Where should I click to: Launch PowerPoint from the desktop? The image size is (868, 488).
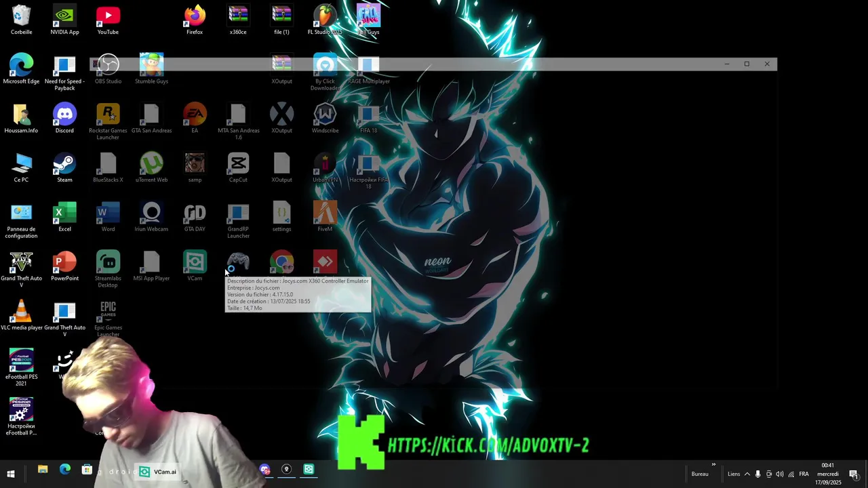click(64, 267)
